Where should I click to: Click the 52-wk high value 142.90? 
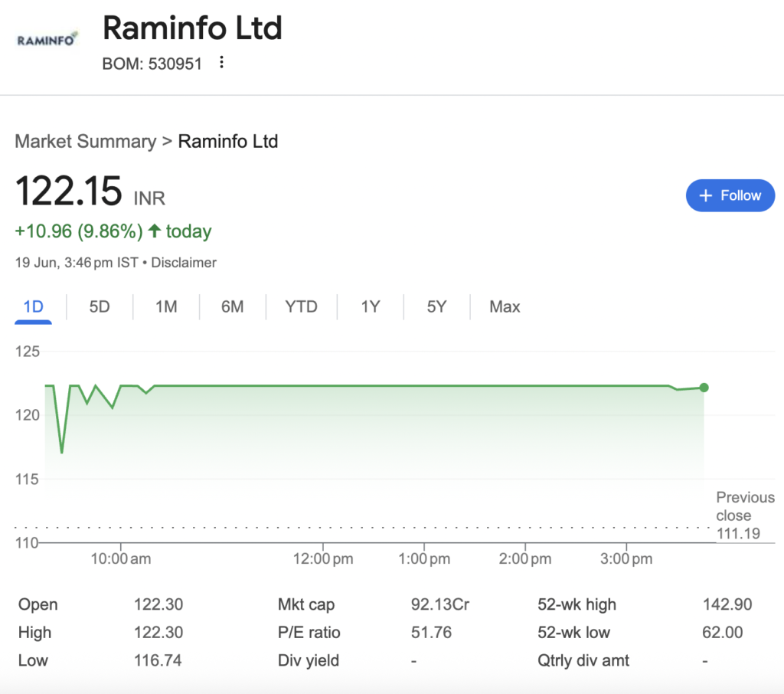click(727, 604)
